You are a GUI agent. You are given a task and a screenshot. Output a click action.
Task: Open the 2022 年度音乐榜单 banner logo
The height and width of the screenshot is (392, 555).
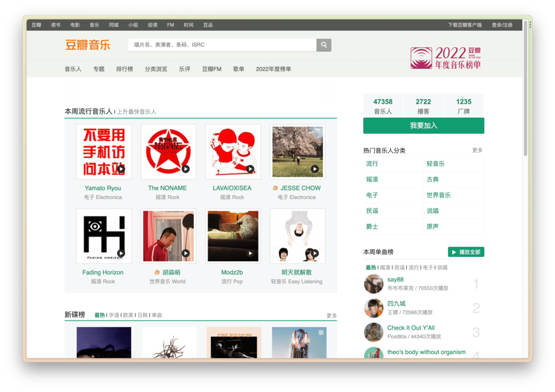coord(446,58)
